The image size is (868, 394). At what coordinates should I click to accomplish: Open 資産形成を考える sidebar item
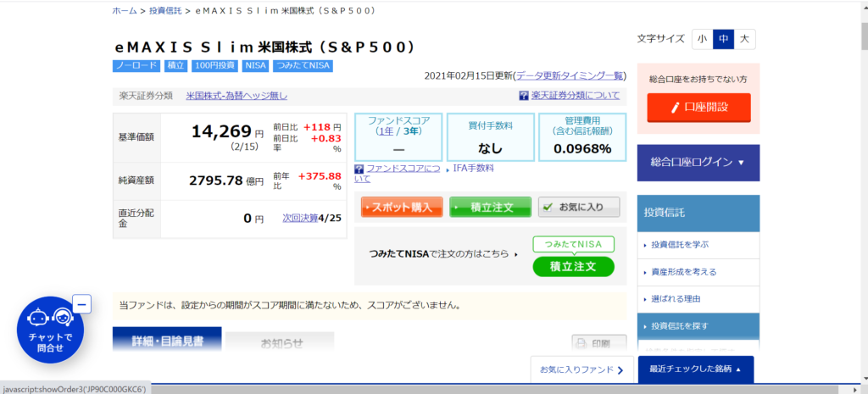pyautogui.click(x=698, y=272)
